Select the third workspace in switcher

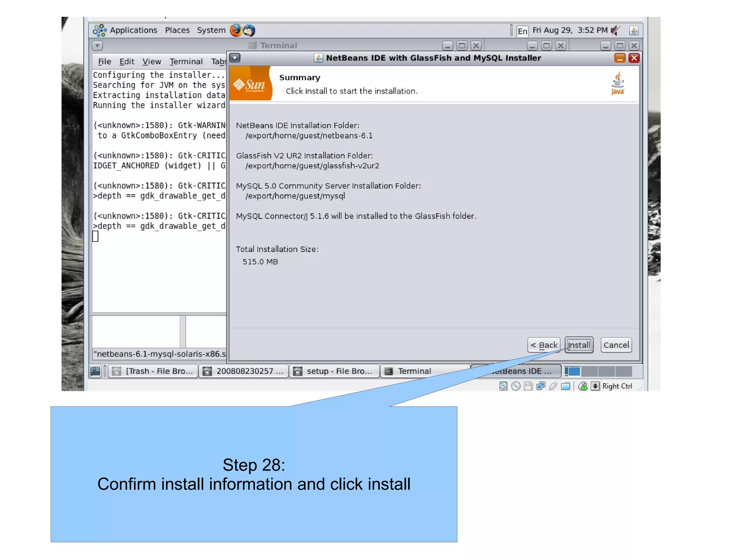point(607,371)
